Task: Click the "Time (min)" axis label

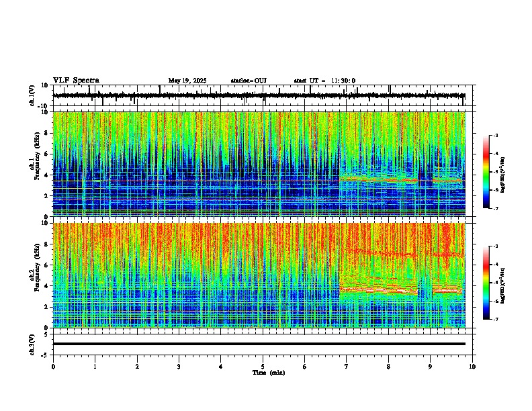Action: coord(269,373)
